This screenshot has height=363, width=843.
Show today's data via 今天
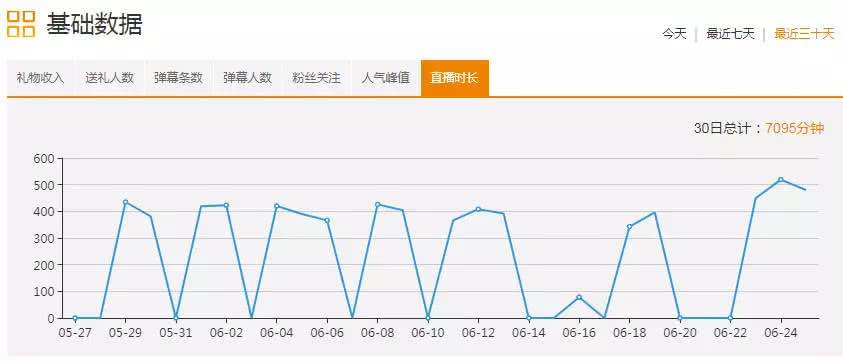click(x=674, y=34)
